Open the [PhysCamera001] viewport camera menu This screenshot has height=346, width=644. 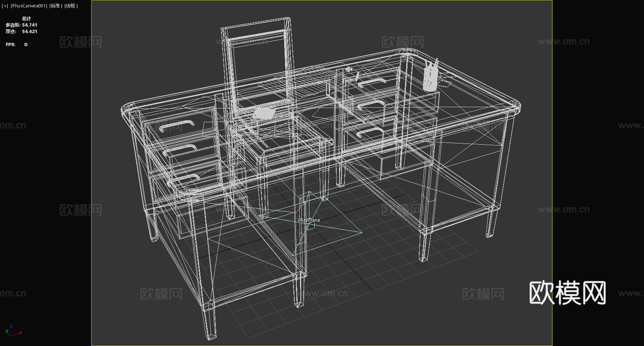(x=29, y=6)
